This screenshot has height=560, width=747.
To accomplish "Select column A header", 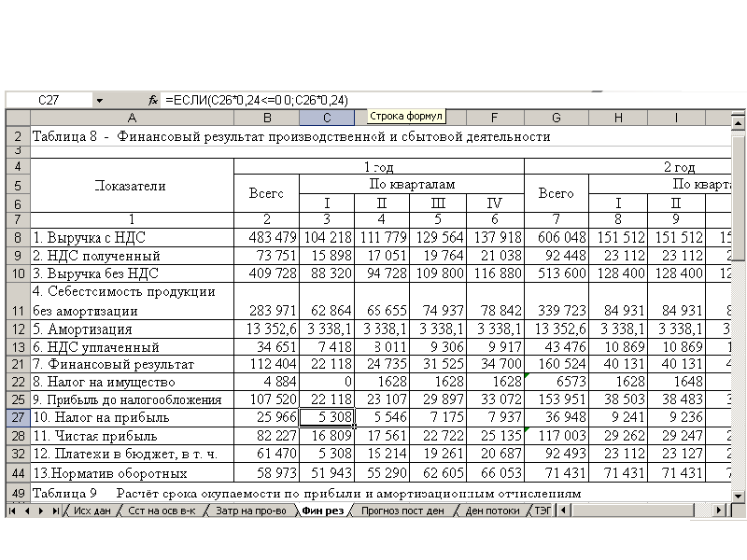I will point(132,118).
